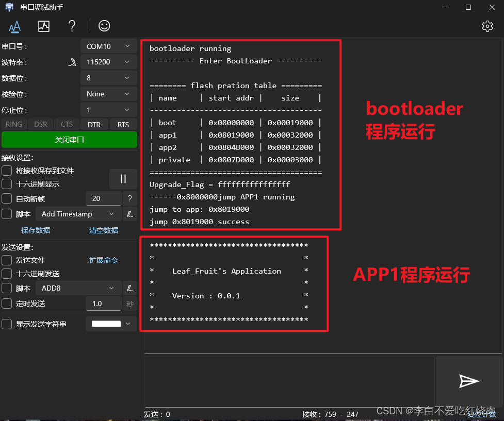Enable 十六进制显示 checkbox

tap(7, 184)
